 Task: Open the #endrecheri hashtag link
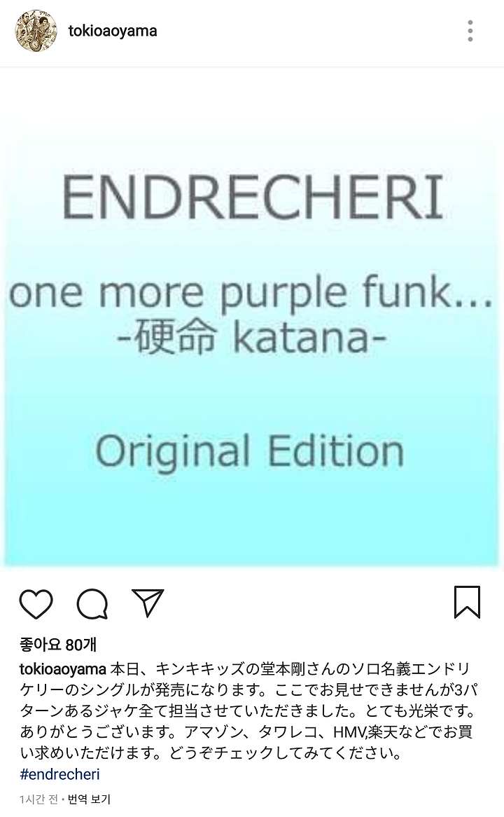coord(60,774)
